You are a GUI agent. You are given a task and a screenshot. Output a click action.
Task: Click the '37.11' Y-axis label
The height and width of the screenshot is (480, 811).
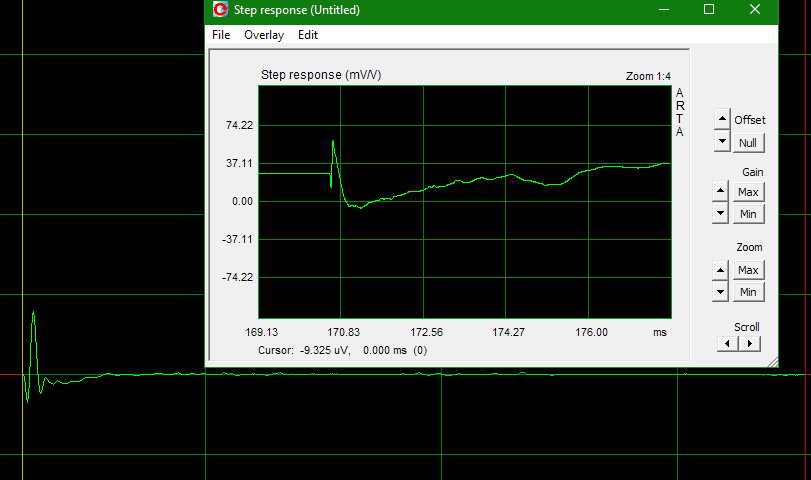click(239, 163)
